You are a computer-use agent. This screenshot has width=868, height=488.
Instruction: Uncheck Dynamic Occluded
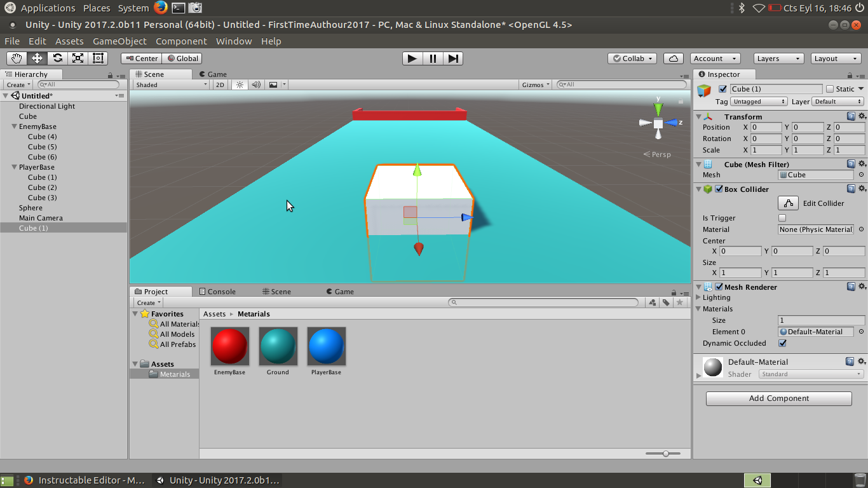782,343
